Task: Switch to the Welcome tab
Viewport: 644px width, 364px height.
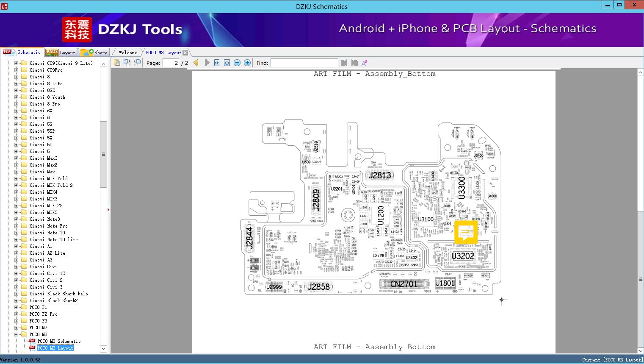Action: [128, 53]
